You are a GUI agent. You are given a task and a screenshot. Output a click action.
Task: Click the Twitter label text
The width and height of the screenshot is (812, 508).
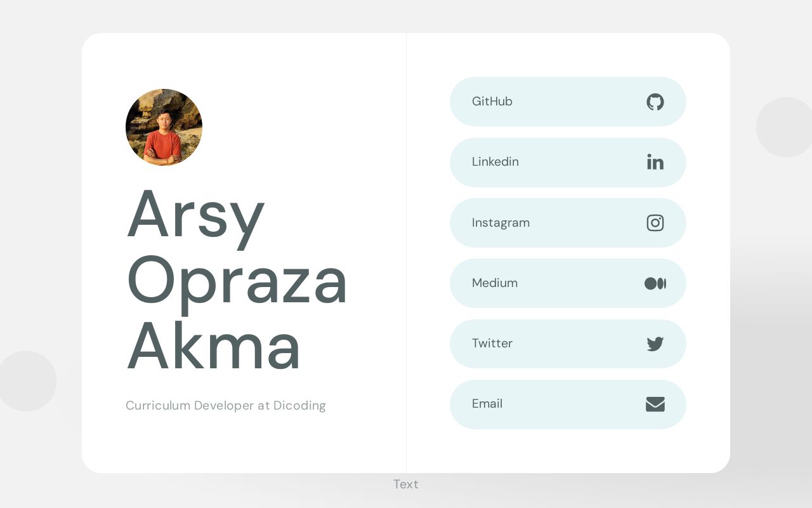pyautogui.click(x=492, y=344)
